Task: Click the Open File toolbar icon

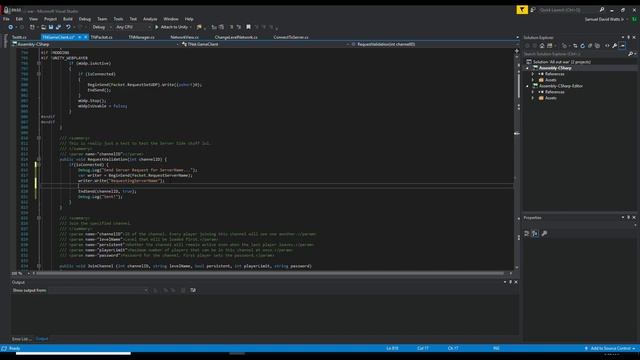Action: click(x=43, y=27)
